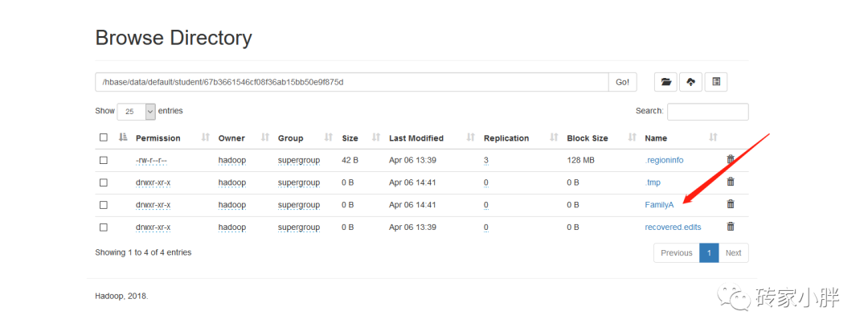Click the upload files icon button

[690, 82]
